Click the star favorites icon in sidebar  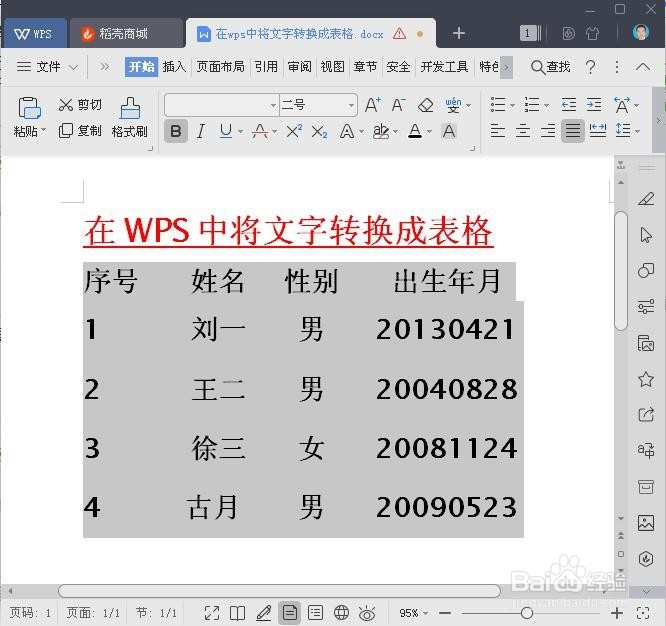(646, 379)
